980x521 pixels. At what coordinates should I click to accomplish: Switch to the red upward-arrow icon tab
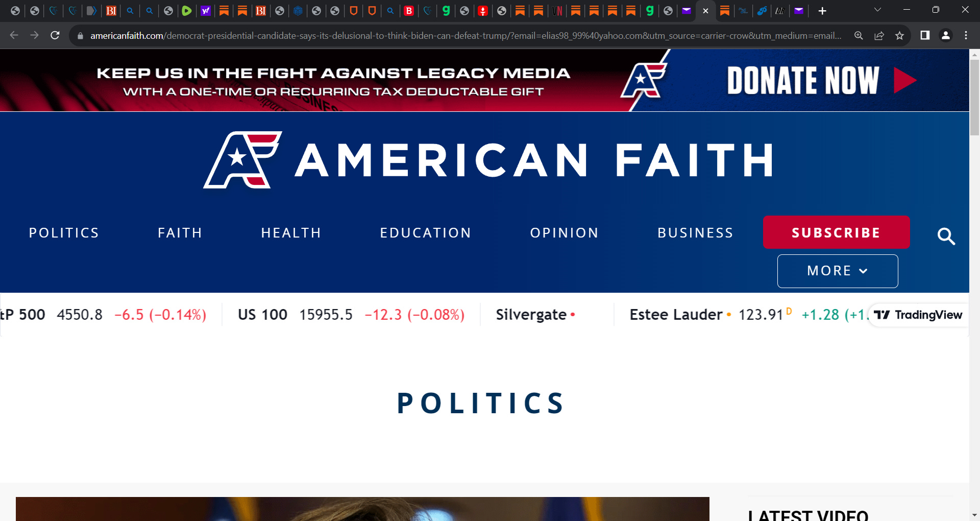point(483,11)
